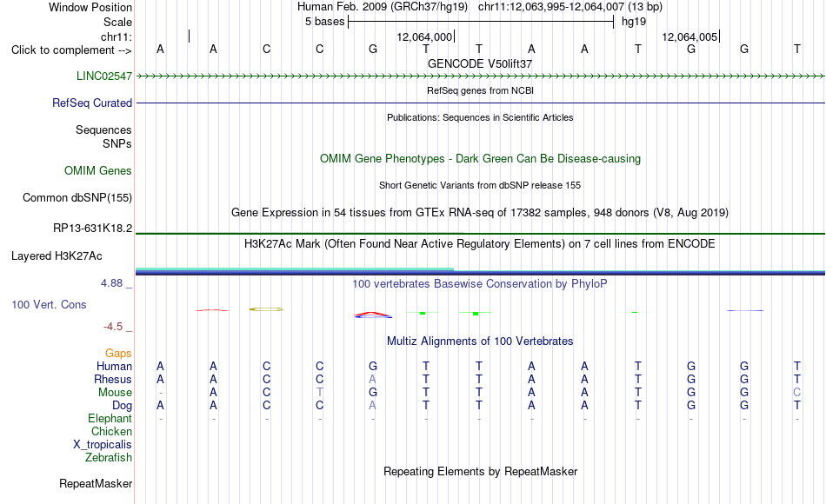Select the RP13-631K18.2 GTEx label
This screenshot has height=504, width=826.
pos(93,228)
